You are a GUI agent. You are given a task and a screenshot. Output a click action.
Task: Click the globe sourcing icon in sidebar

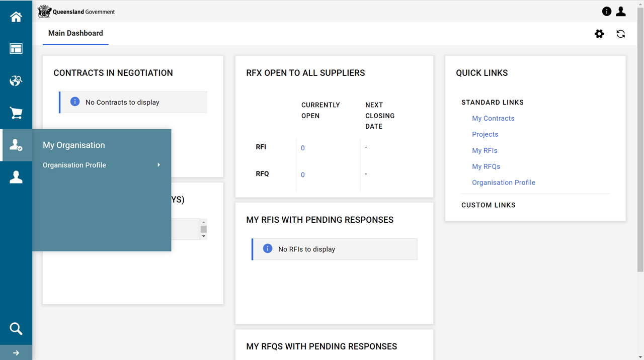(16, 81)
